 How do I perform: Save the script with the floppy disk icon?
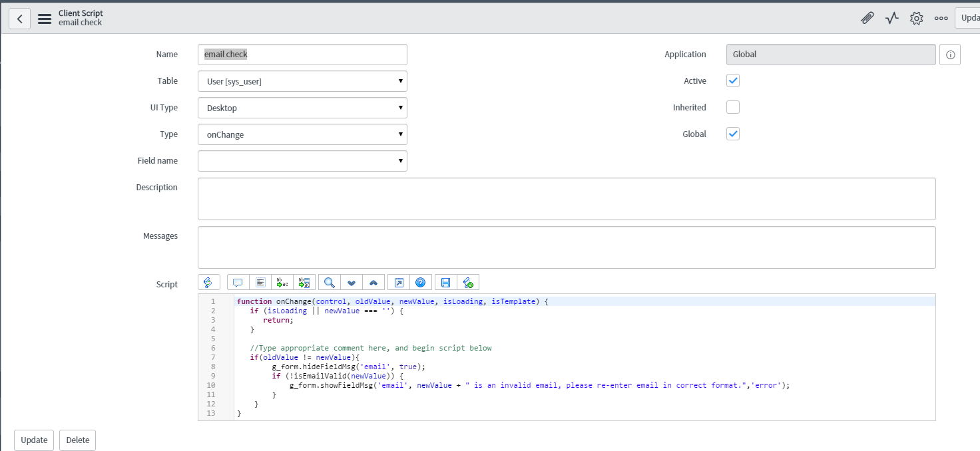[445, 282]
